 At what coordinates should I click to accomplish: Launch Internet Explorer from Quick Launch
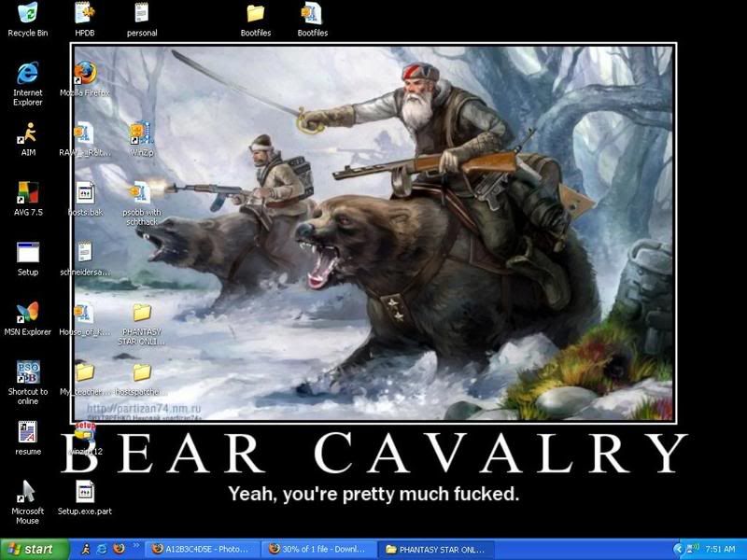(102, 550)
